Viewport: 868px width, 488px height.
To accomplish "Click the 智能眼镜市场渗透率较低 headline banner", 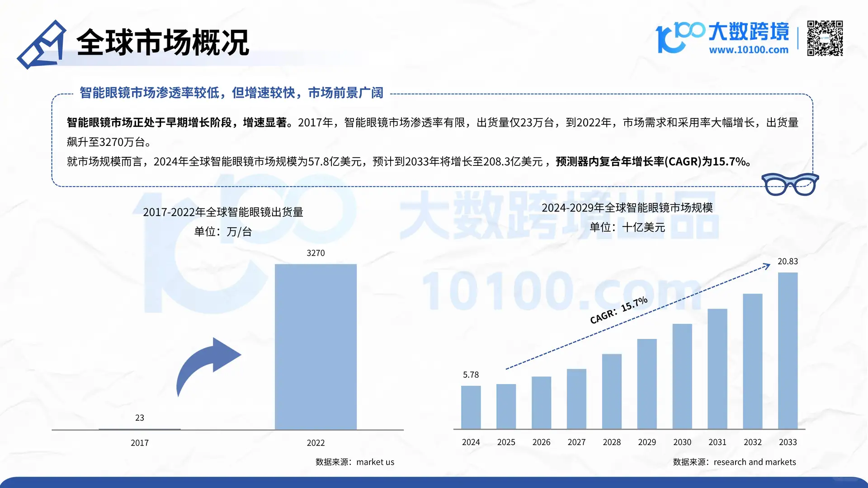I will click(x=231, y=93).
